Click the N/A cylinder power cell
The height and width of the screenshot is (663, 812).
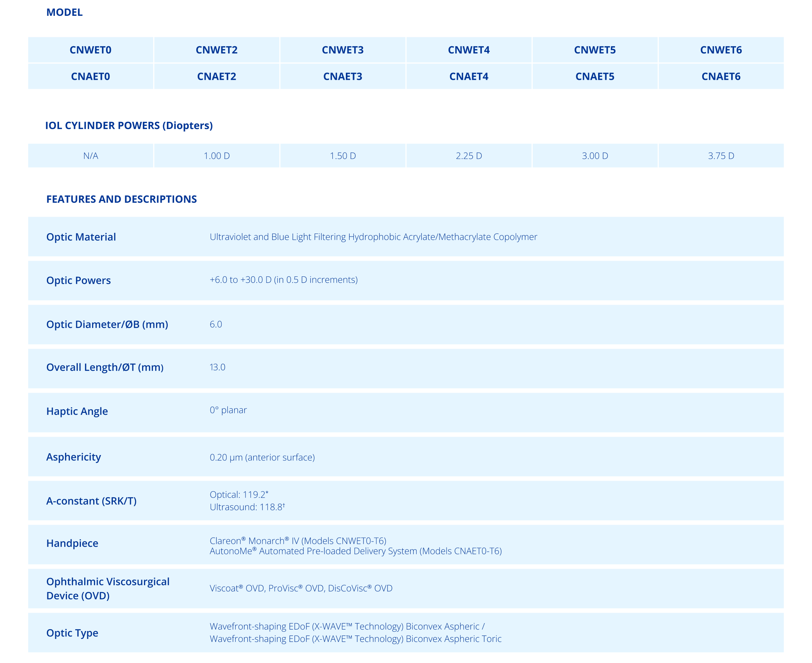tap(91, 155)
